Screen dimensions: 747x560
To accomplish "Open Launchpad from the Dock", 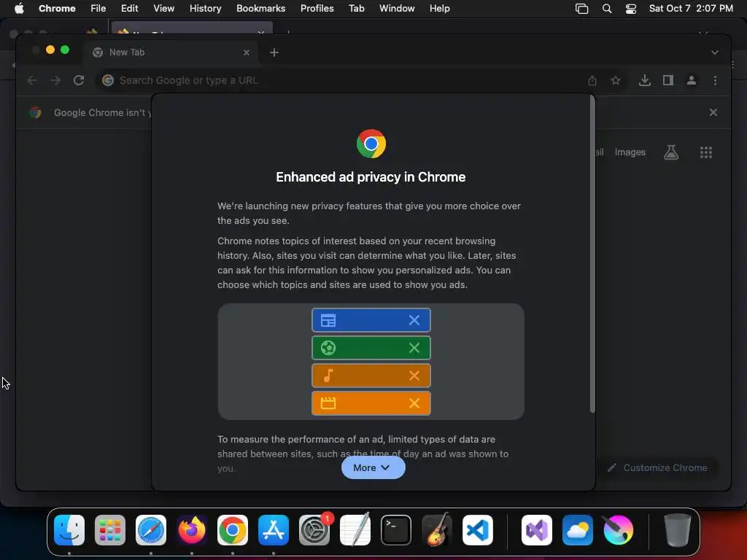I will [x=110, y=529].
